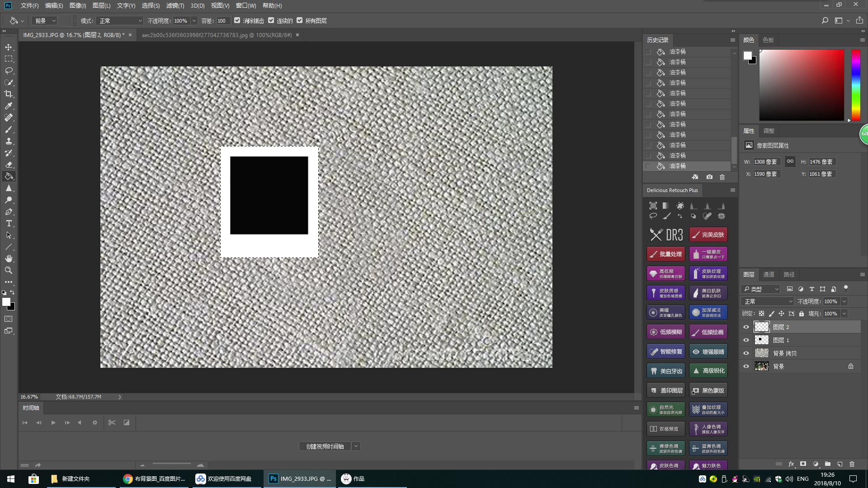Delete current history state trash icon
Image resolution: width=868 pixels, height=488 pixels.
coord(722,177)
